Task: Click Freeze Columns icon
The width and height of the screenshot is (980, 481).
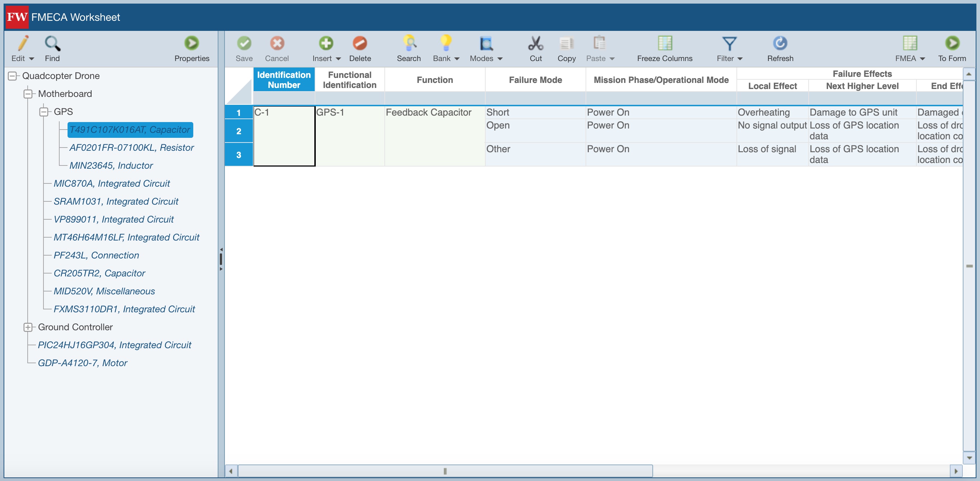Action: coord(665,43)
